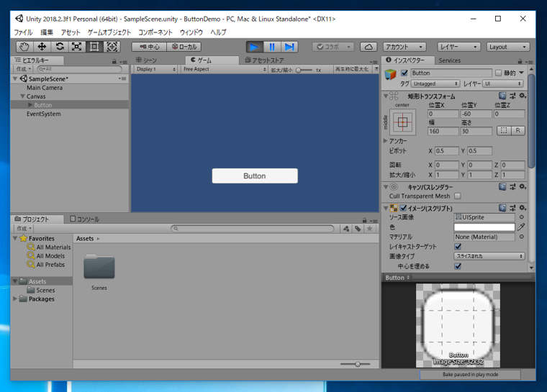This screenshot has height=392, width=547.
Task: Enable Cull Transparent Mesh checkbox
Action: pyautogui.click(x=458, y=196)
